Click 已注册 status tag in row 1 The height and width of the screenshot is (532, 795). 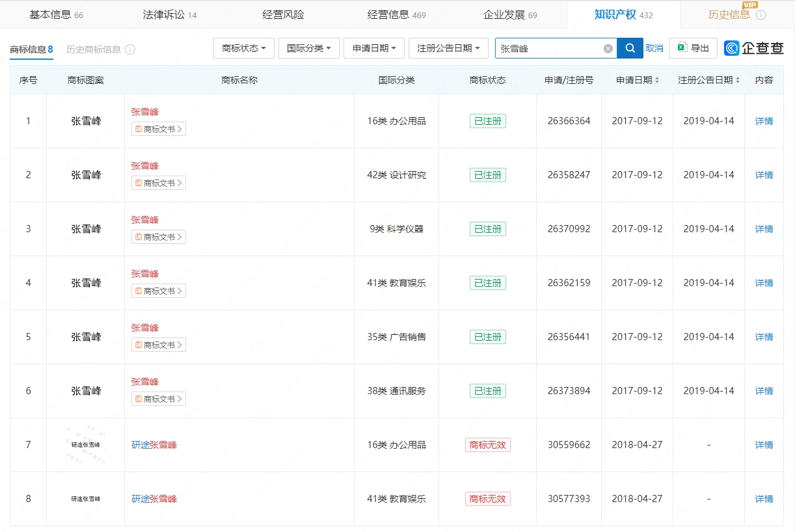(488, 121)
